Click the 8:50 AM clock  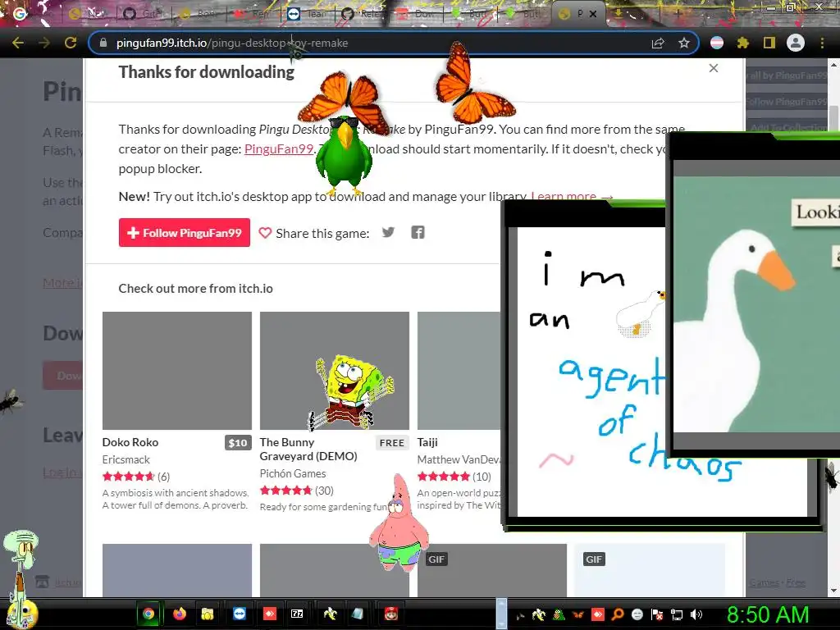pyautogui.click(x=768, y=614)
